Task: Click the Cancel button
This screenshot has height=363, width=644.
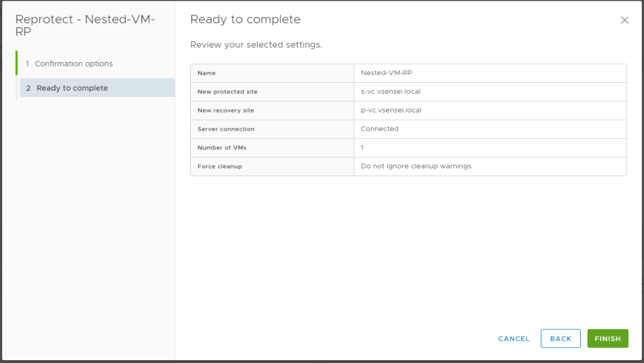Action: [514, 339]
